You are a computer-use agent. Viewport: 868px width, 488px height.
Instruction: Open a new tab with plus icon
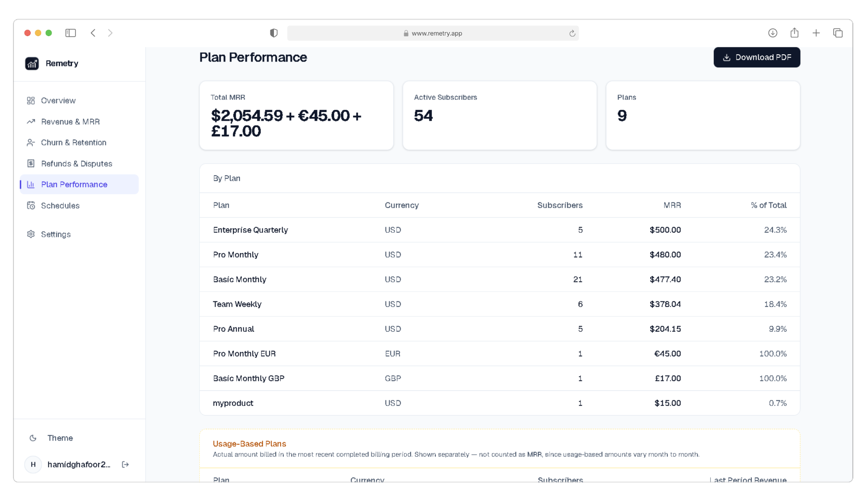(x=816, y=33)
